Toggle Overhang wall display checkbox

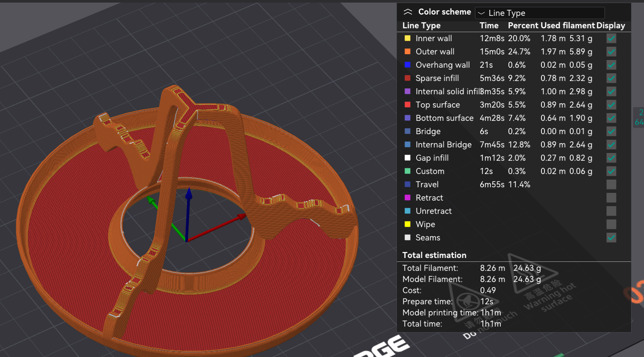[611, 65]
